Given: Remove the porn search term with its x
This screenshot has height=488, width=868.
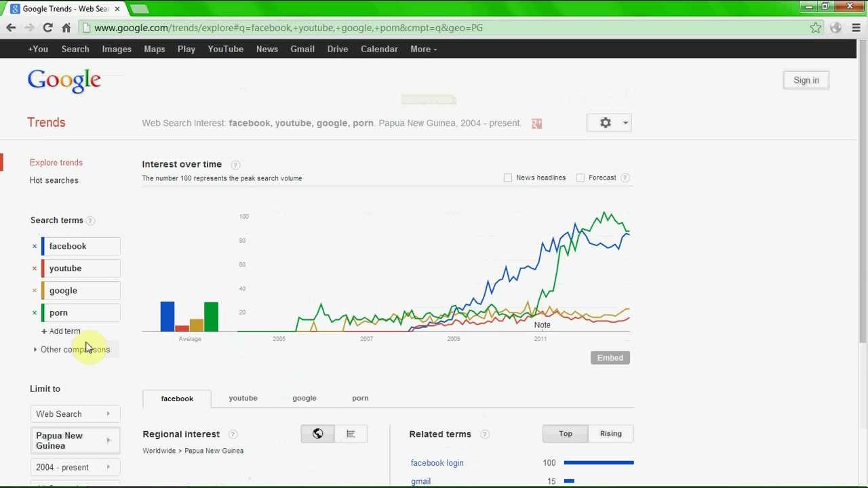Looking at the screenshot, I should coord(35,313).
